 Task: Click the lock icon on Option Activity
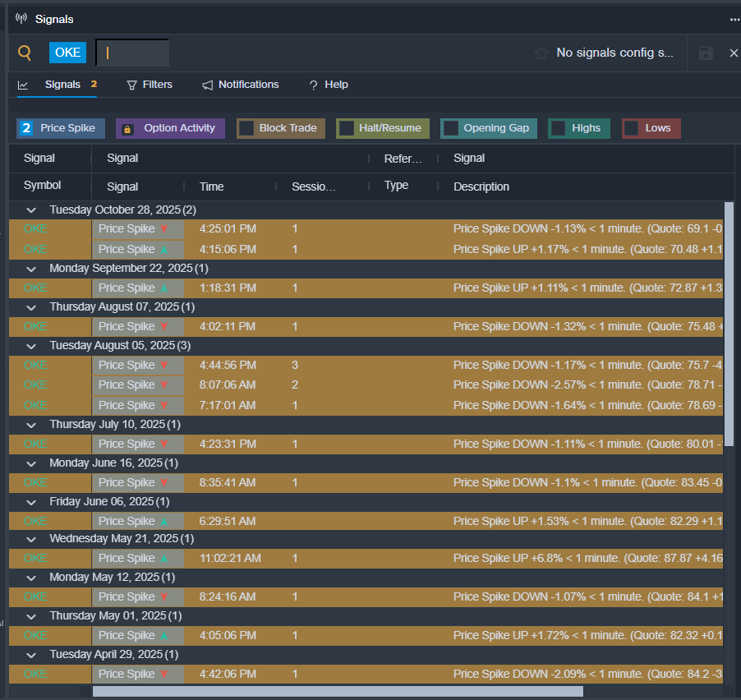click(x=127, y=129)
